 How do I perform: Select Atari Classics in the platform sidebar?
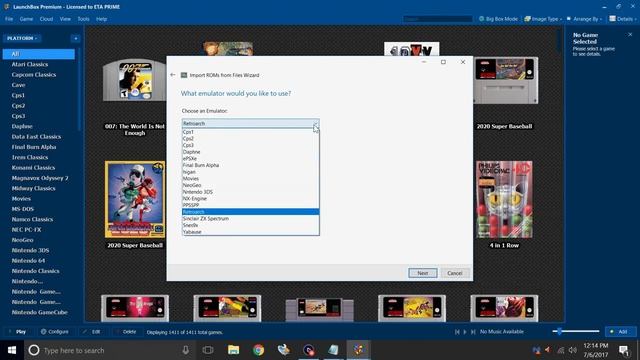(x=30, y=64)
